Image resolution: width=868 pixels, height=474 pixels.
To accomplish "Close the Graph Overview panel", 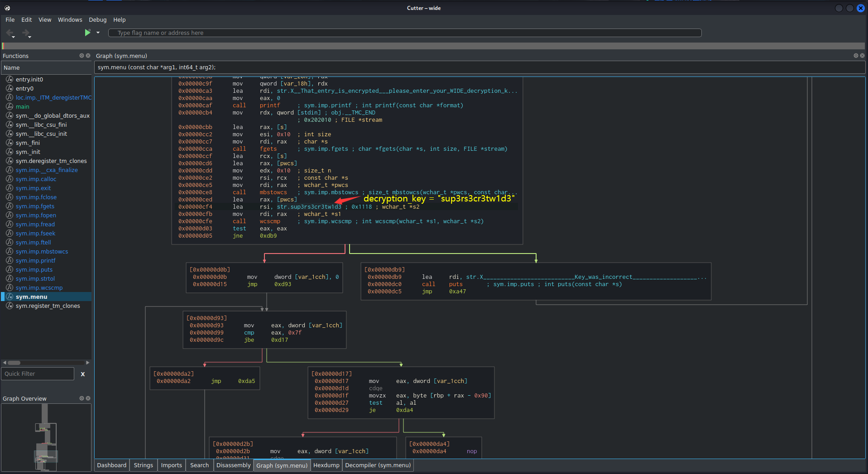I will pos(88,398).
